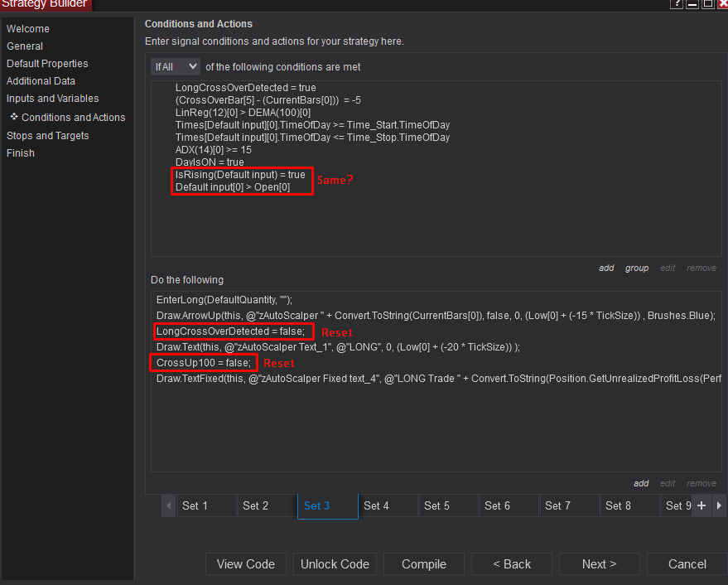Viewport: 728px width, 585px height.
Task: Select Stops and Targets in sidebar
Action: click(x=48, y=136)
